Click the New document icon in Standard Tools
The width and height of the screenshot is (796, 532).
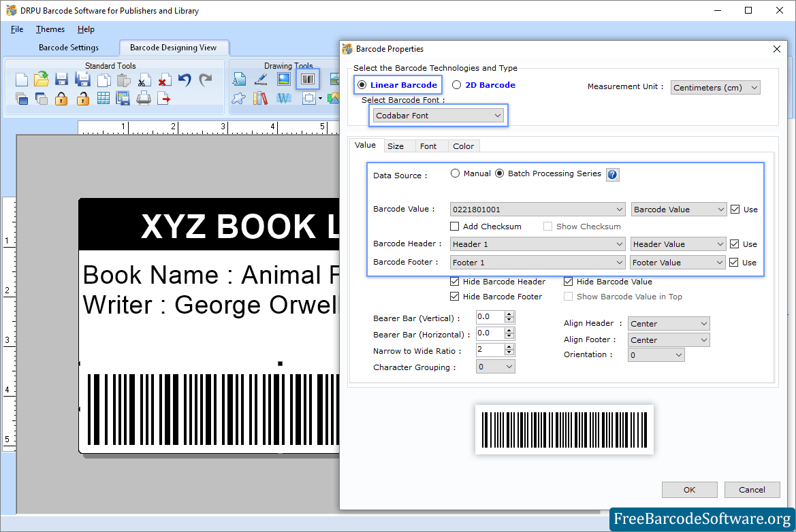pyautogui.click(x=21, y=80)
